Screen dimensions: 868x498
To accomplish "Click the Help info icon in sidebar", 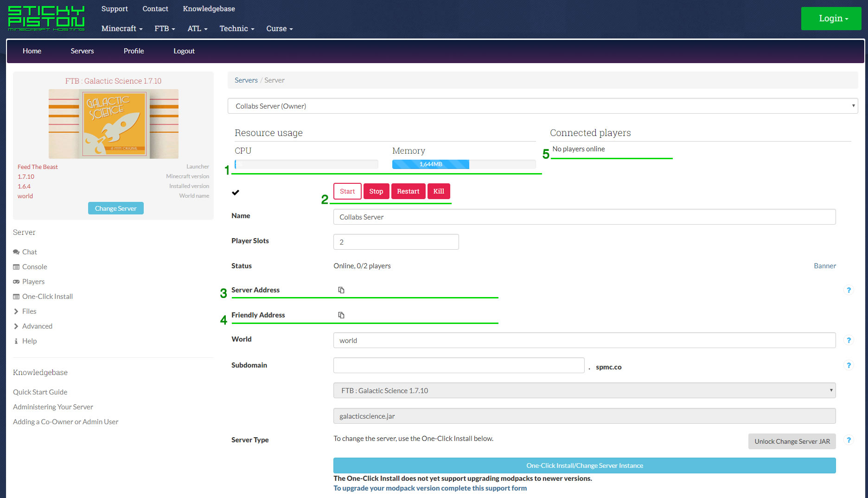I will 16,341.
